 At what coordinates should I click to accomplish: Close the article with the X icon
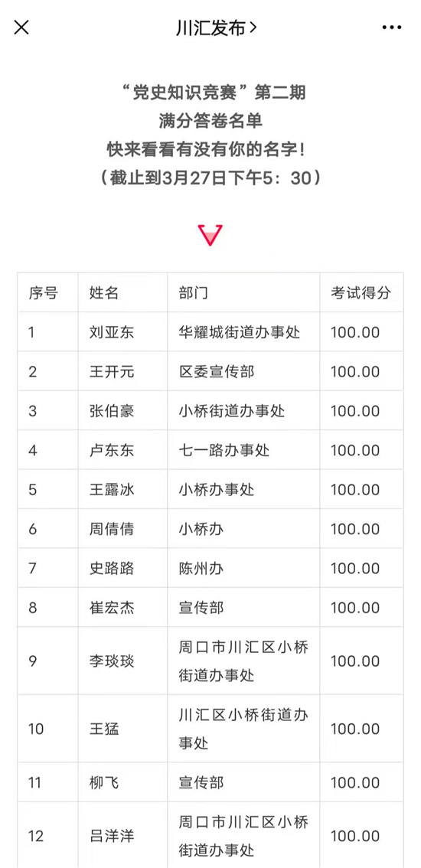point(21,27)
